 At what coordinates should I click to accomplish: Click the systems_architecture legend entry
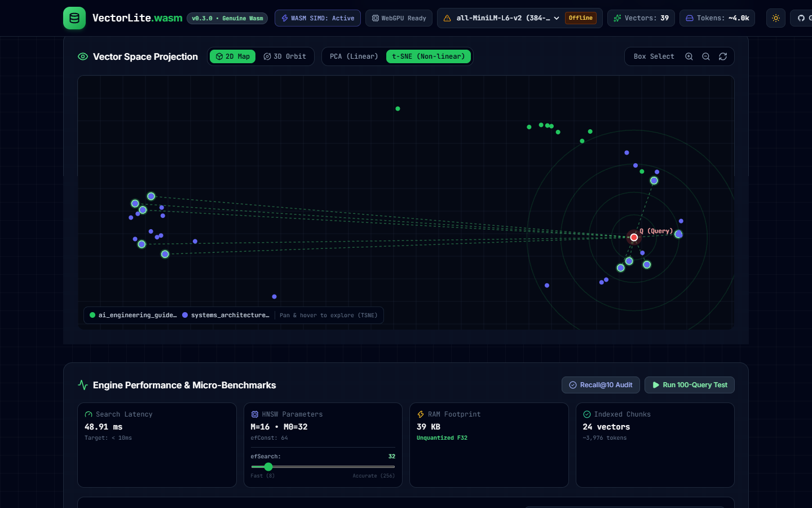pyautogui.click(x=226, y=315)
